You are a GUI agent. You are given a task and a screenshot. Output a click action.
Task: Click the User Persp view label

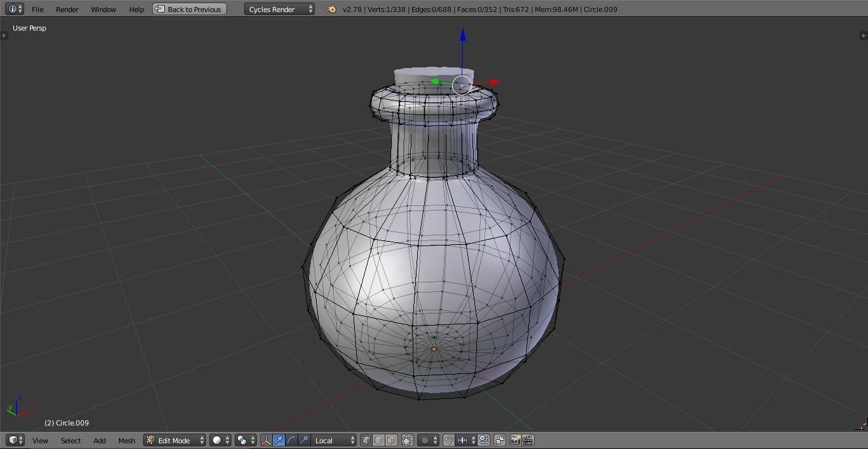click(29, 28)
